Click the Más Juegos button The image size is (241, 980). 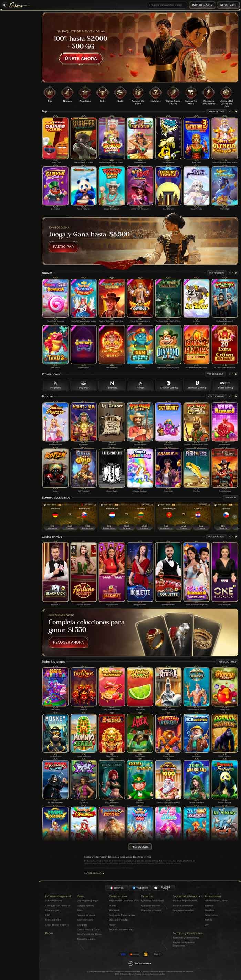pos(140,847)
